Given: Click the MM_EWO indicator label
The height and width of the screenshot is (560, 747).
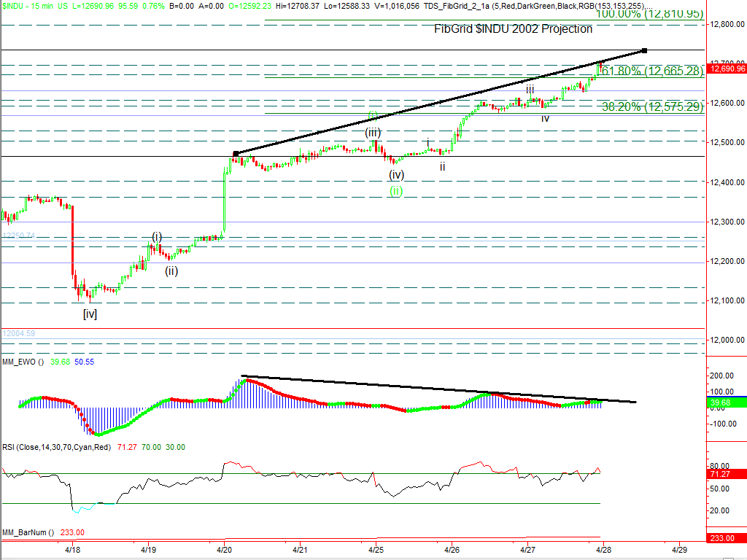Looking at the screenshot, I should pyautogui.click(x=20, y=361).
